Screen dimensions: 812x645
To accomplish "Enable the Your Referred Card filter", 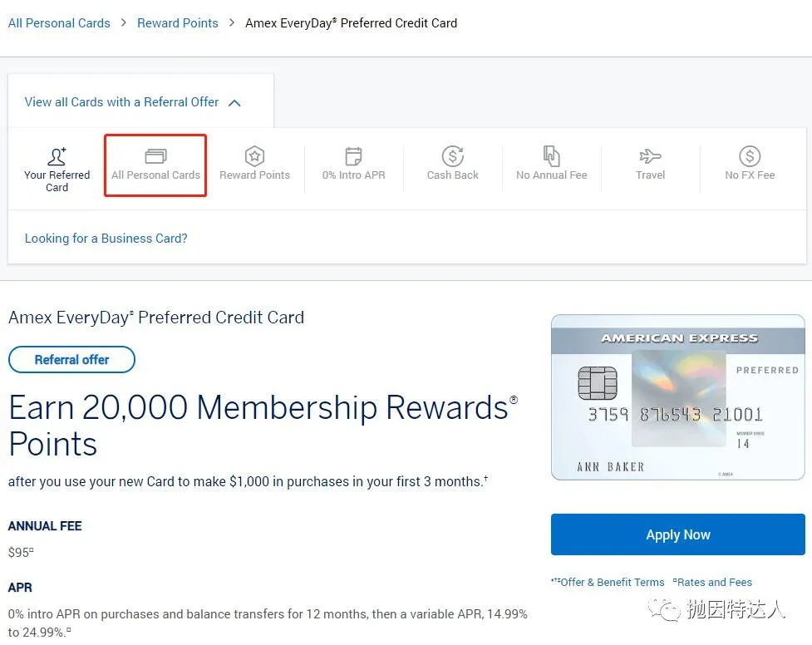I will [x=56, y=166].
